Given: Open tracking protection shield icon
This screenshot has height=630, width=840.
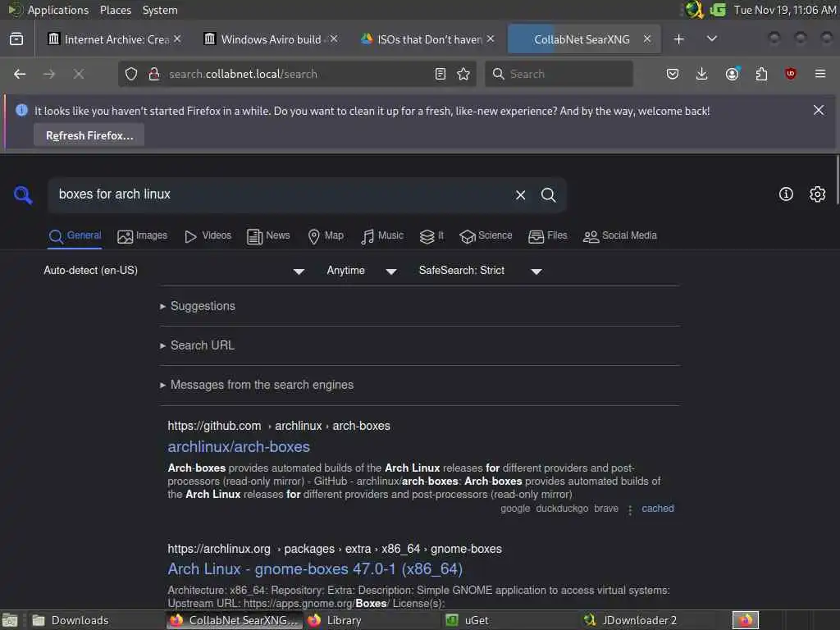Looking at the screenshot, I should (x=131, y=74).
